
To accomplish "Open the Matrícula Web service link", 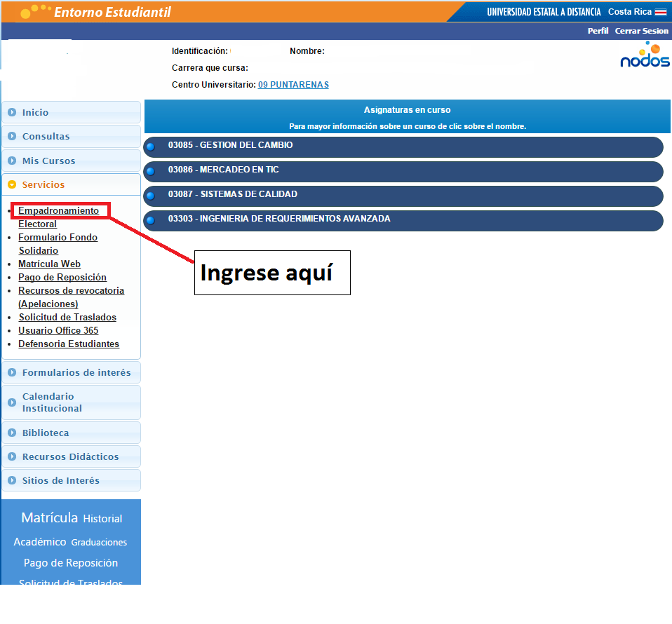I will [x=49, y=264].
